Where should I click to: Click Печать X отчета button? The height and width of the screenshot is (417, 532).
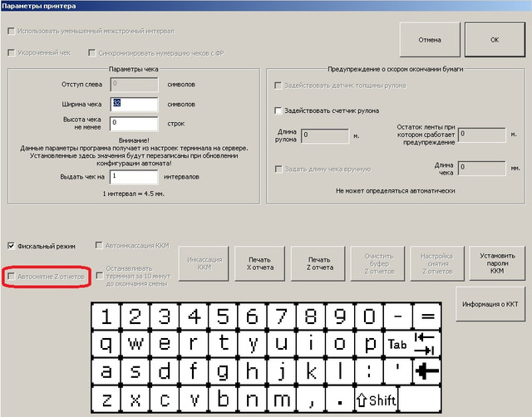(259, 263)
